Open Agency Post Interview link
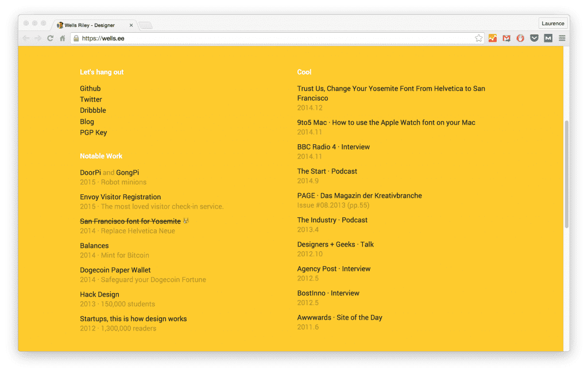588x373 pixels. 334,269
